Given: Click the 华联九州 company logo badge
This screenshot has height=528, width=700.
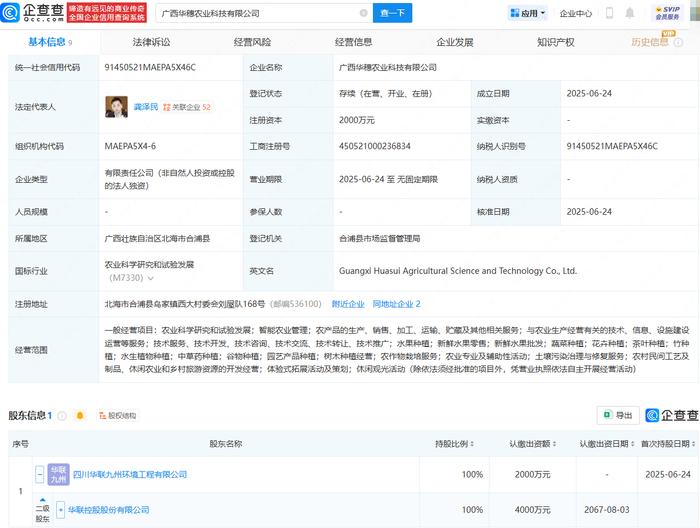Looking at the screenshot, I should 58,474.
